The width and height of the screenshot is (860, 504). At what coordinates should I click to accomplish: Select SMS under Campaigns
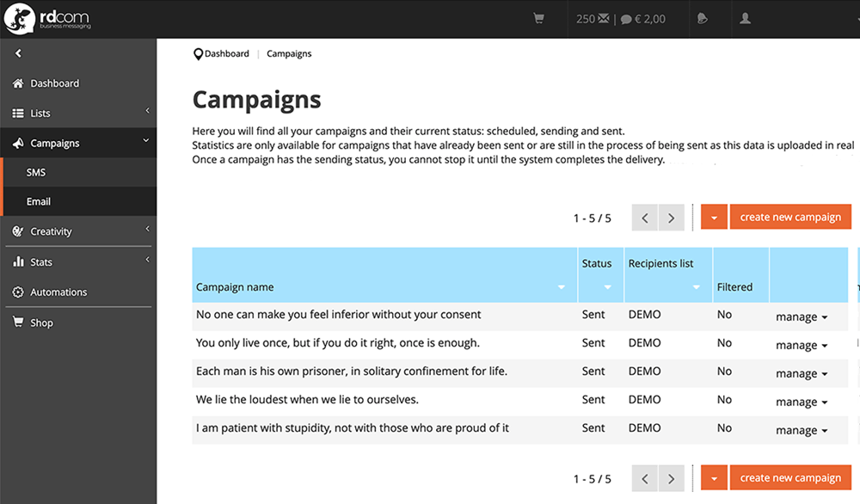36,172
